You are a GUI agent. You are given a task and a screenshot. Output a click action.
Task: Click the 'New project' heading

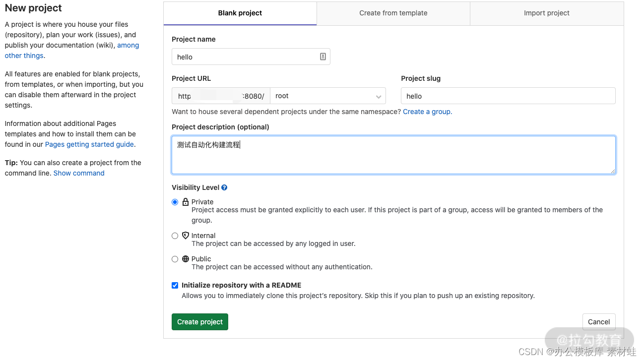[x=33, y=8]
